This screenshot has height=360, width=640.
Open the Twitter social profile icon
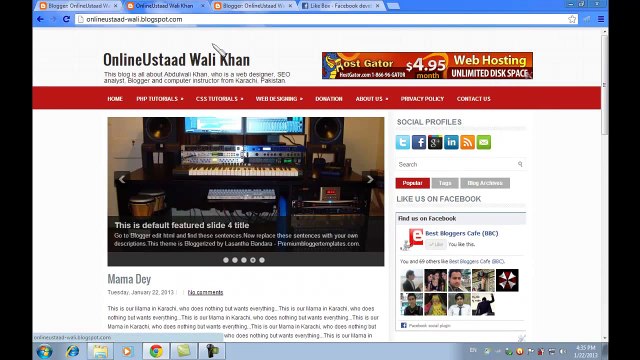(402, 142)
